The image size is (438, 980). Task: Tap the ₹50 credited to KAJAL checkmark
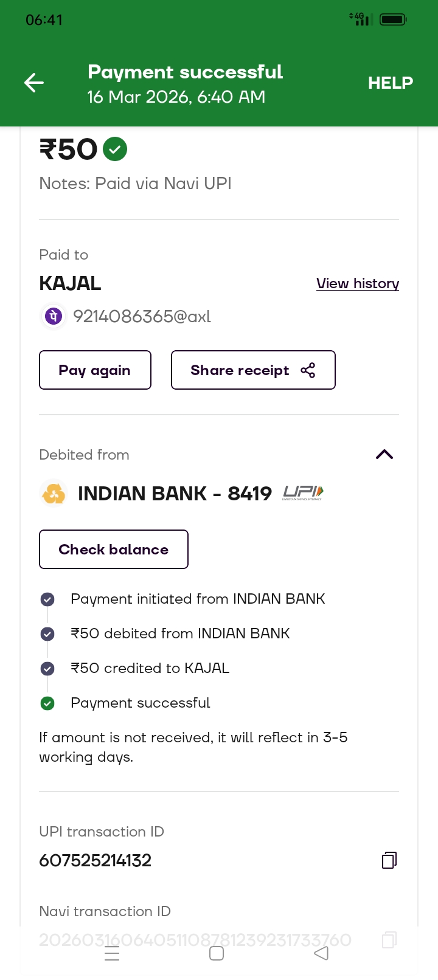click(x=47, y=669)
